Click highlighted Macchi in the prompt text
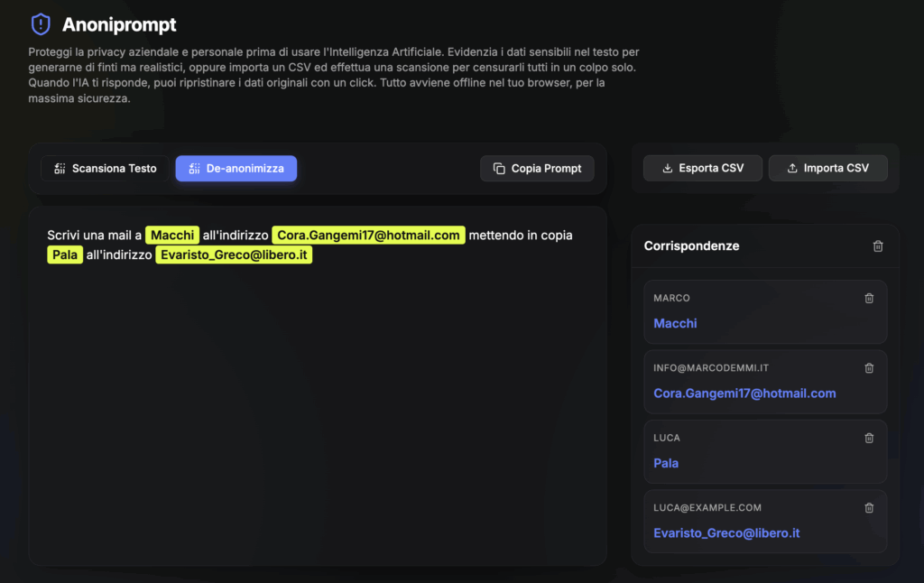The image size is (924, 583). pos(172,236)
